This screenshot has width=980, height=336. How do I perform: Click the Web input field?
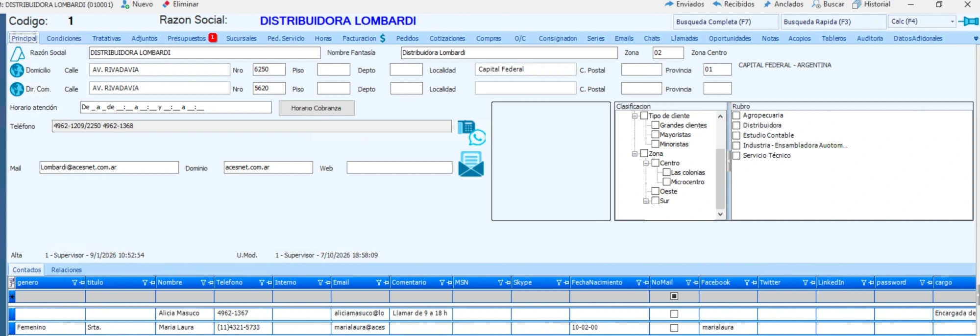point(399,168)
